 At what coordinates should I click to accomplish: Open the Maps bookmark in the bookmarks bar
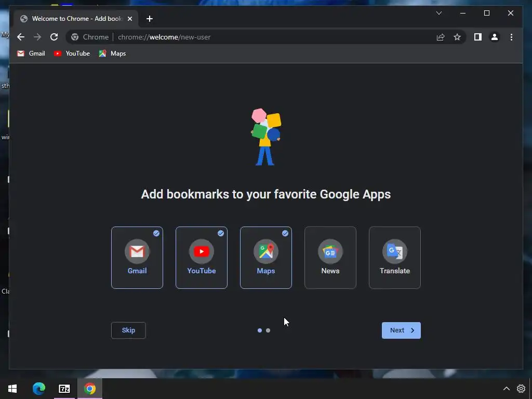click(x=112, y=54)
